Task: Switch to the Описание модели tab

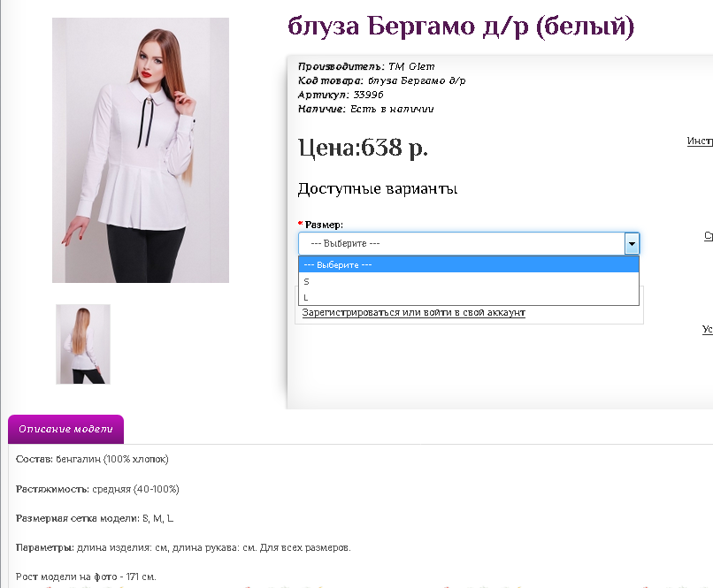Action: [66, 429]
